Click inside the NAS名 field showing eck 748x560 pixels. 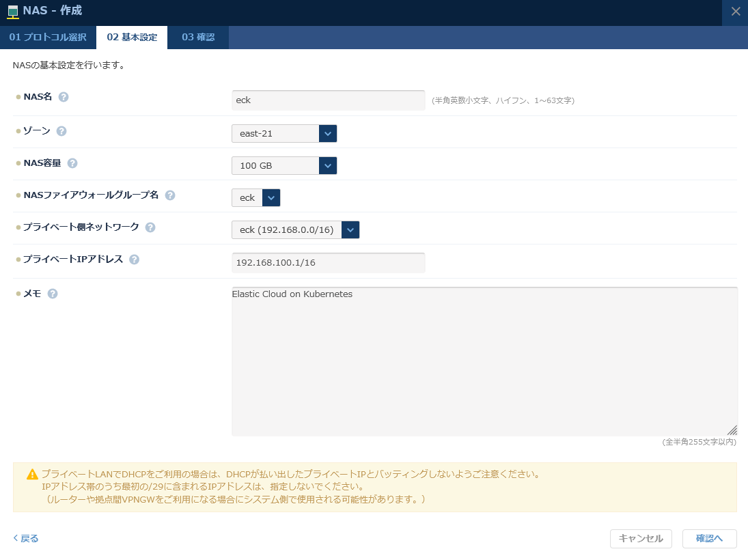point(328,100)
